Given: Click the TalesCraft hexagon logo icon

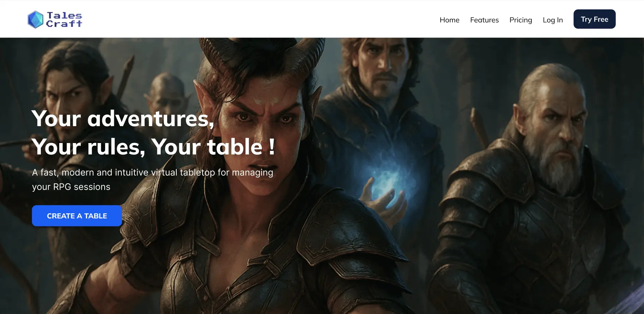Looking at the screenshot, I should (35, 19).
